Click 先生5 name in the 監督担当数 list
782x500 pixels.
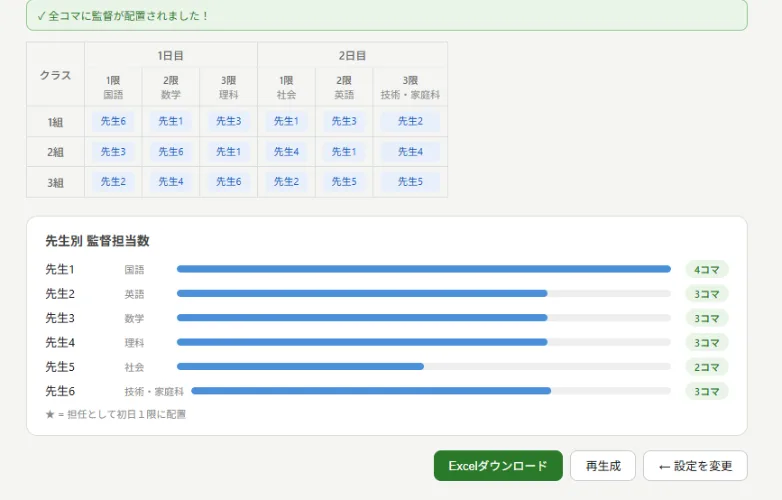point(60,367)
